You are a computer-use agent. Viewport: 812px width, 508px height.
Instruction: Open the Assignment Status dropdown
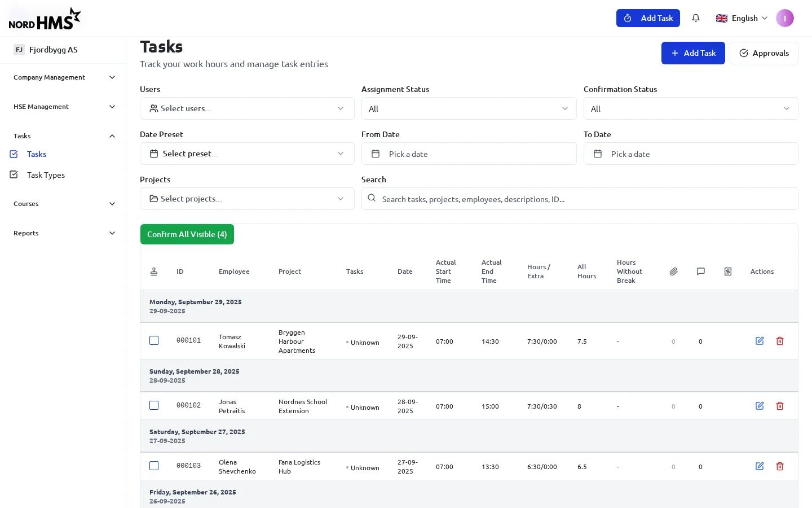tap(469, 108)
